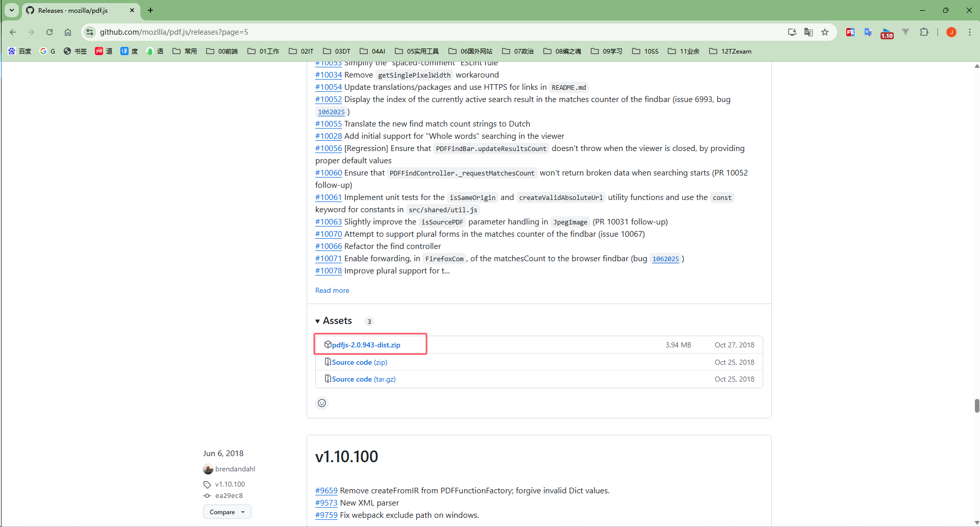Open the v1.10.100 release title
The image size is (980, 527).
coord(347,456)
